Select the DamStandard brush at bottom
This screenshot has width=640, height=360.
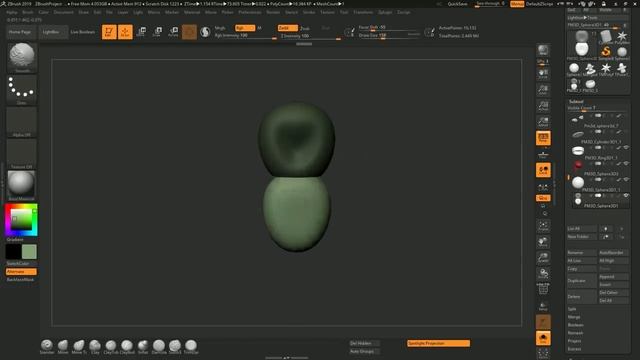click(159, 347)
